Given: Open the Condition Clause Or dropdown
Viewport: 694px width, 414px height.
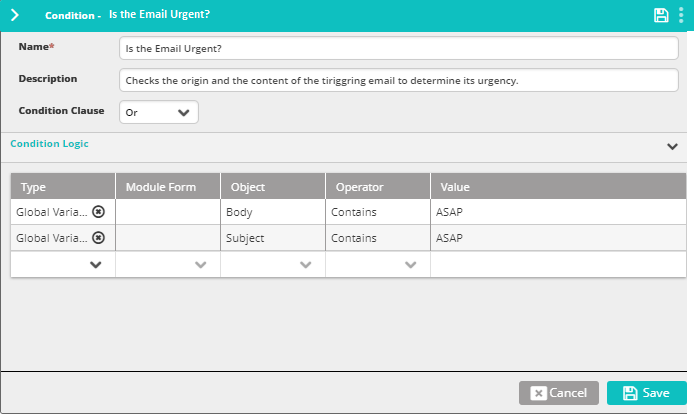Looking at the screenshot, I should 159,112.
